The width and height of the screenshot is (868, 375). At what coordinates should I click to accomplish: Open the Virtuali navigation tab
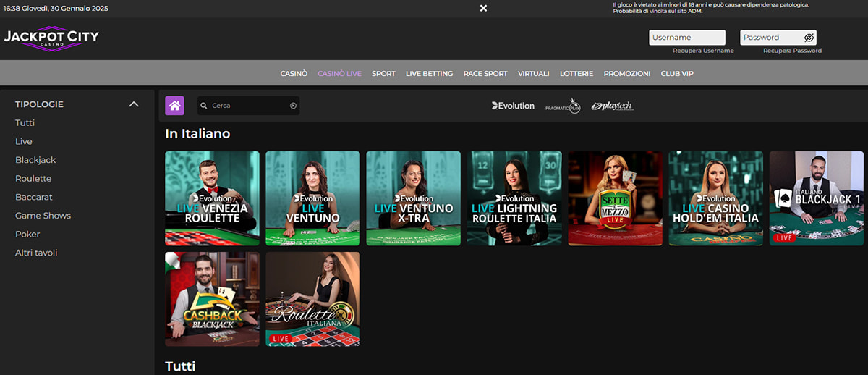pos(534,73)
